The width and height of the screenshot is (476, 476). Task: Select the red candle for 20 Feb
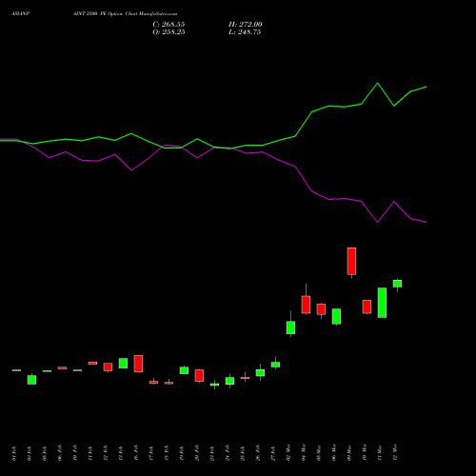tap(199, 375)
